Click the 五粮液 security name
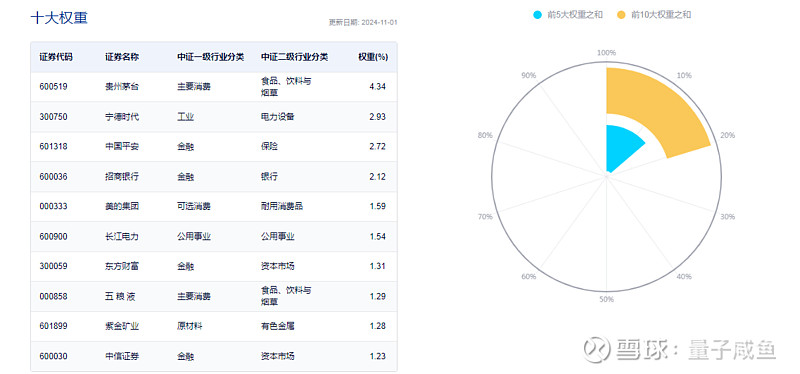 [120, 296]
